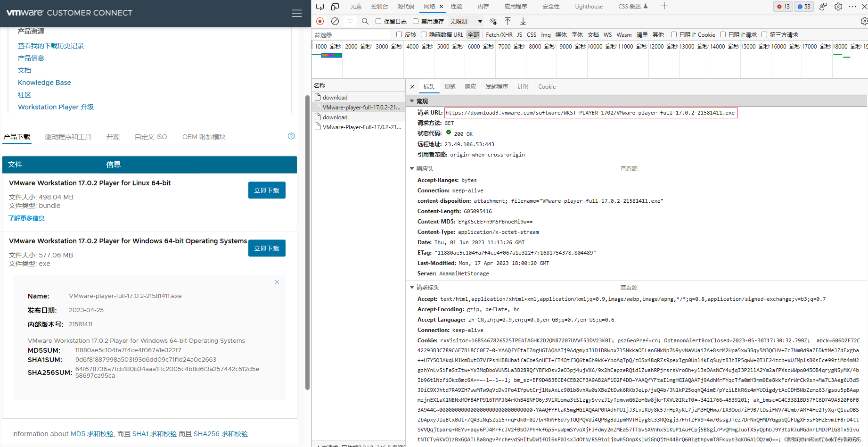This screenshot has height=447, width=868.
Task: Toggle device emulation icon
Action: [x=335, y=7]
